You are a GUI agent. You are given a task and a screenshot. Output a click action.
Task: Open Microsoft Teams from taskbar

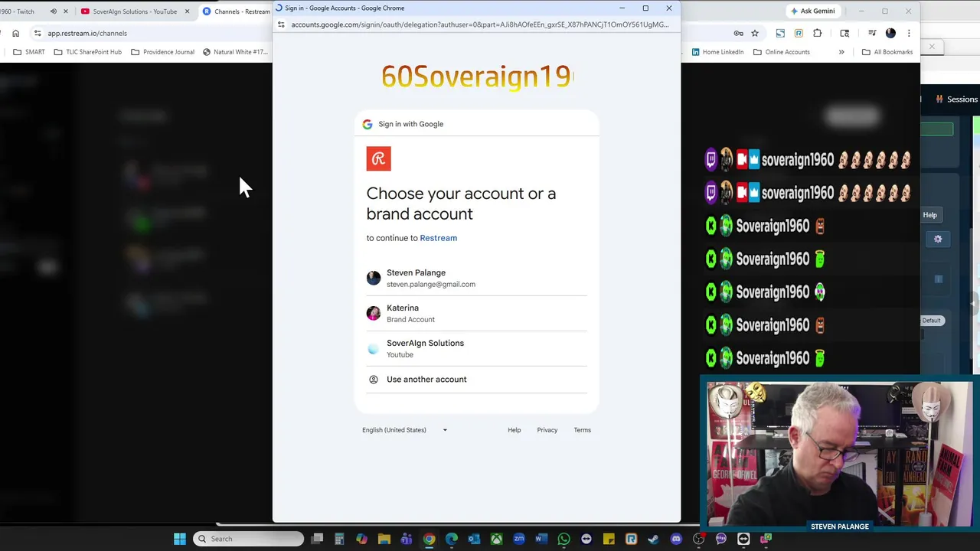click(407, 539)
